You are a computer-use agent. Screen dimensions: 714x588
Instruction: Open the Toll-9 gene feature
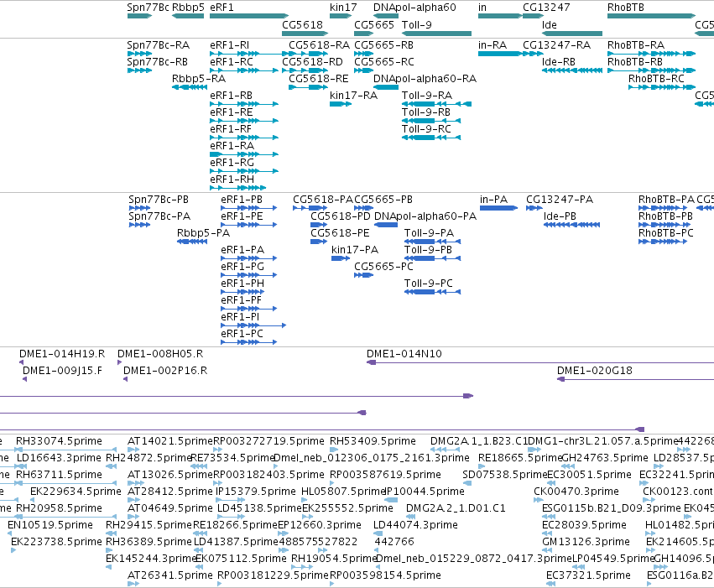[x=436, y=34]
